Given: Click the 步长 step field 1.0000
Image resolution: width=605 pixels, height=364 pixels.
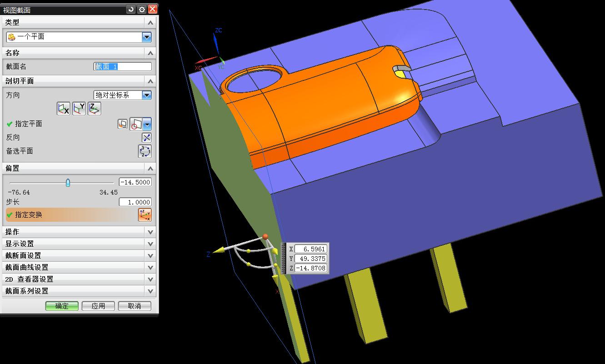Looking at the screenshot, I should pyautogui.click(x=135, y=202).
